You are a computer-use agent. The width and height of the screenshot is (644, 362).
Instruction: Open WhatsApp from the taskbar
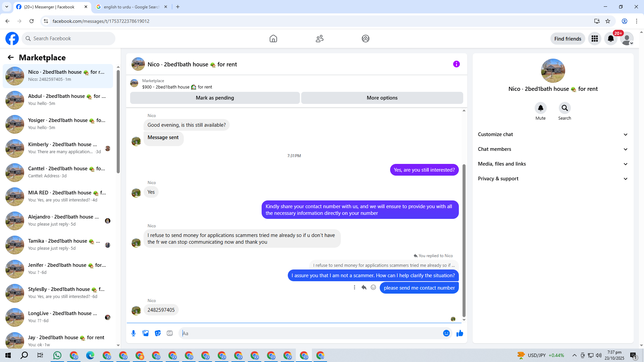pyautogui.click(x=57, y=355)
